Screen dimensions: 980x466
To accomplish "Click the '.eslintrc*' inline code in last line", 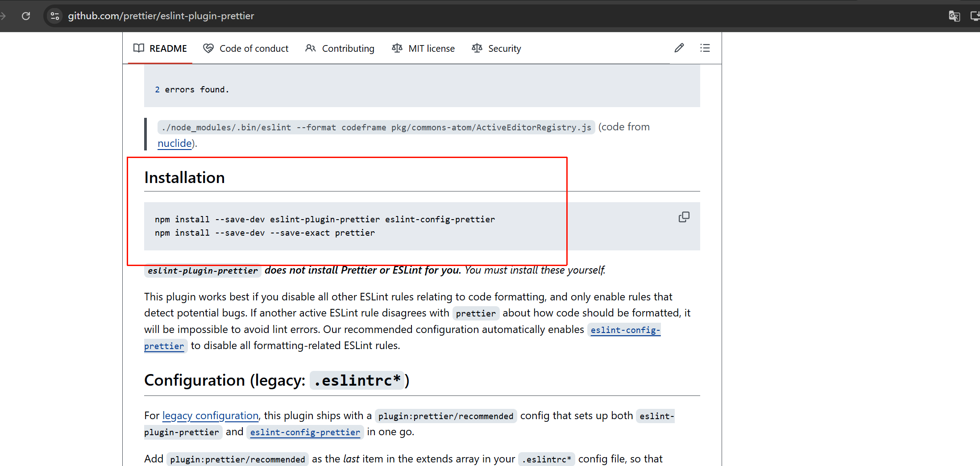I will coord(547,459).
